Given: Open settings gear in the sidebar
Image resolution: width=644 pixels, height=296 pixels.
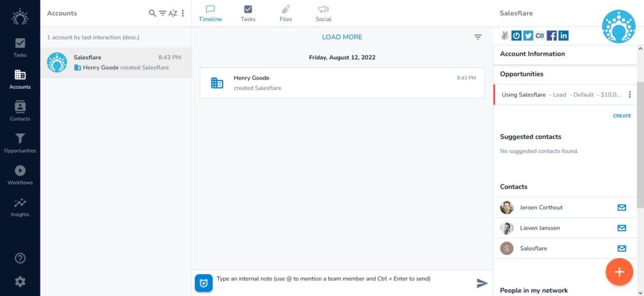Looking at the screenshot, I should (19, 282).
